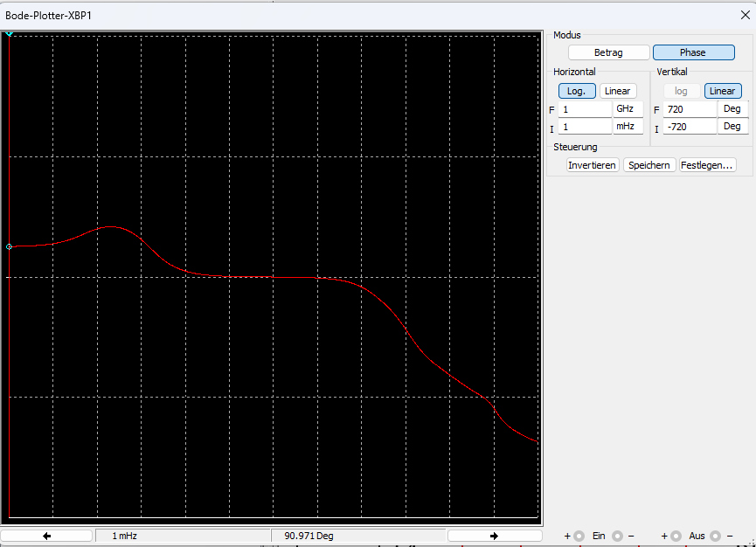Open horizontal I unit mHz dropdown
The width and height of the screenshot is (756, 547).
(628, 127)
